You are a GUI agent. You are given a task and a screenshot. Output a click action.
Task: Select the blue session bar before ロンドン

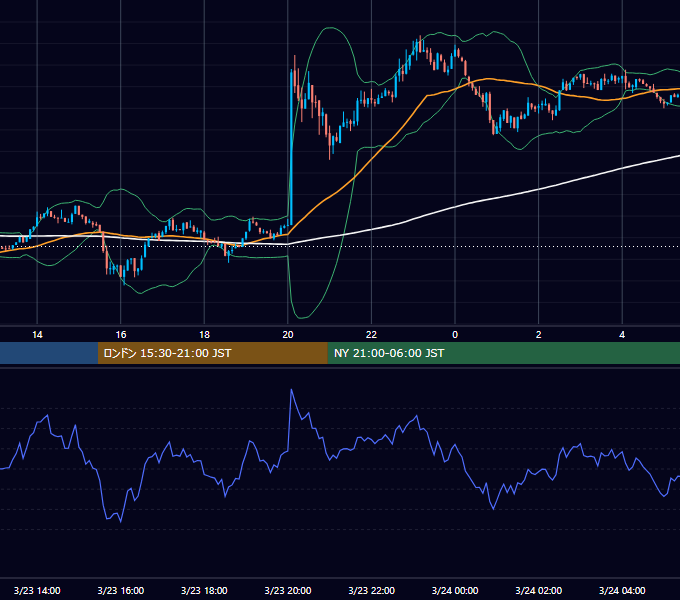(x=49, y=353)
